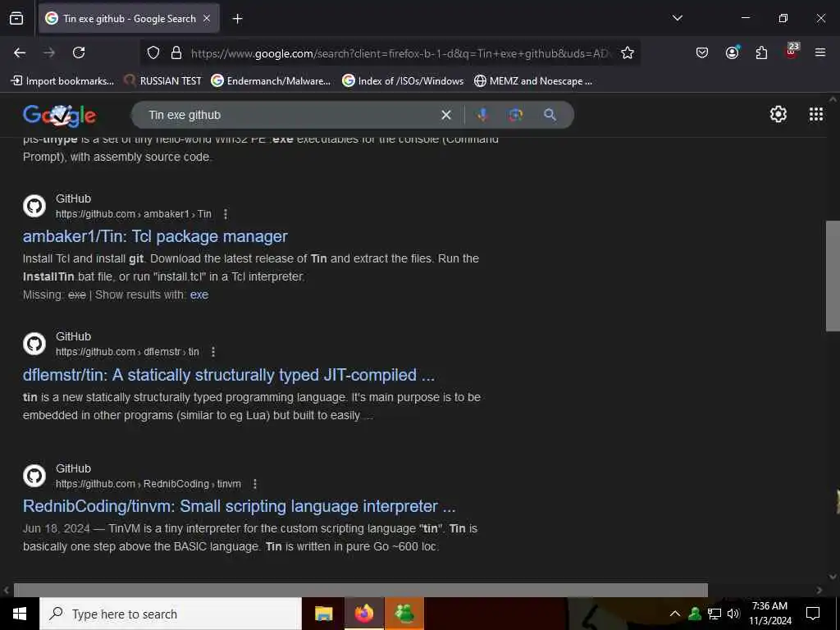Reload the current page
This screenshot has width=840, height=630.
(x=79, y=52)
